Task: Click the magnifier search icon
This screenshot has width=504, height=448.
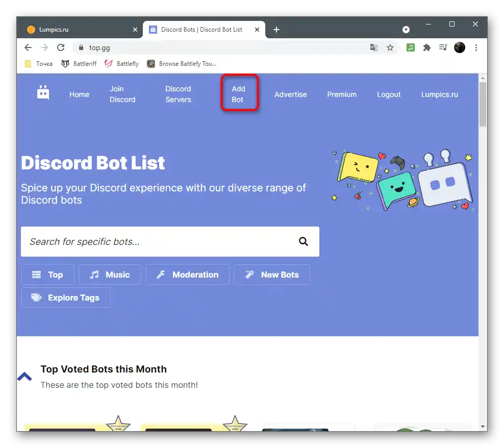Action: coord(304,241)
